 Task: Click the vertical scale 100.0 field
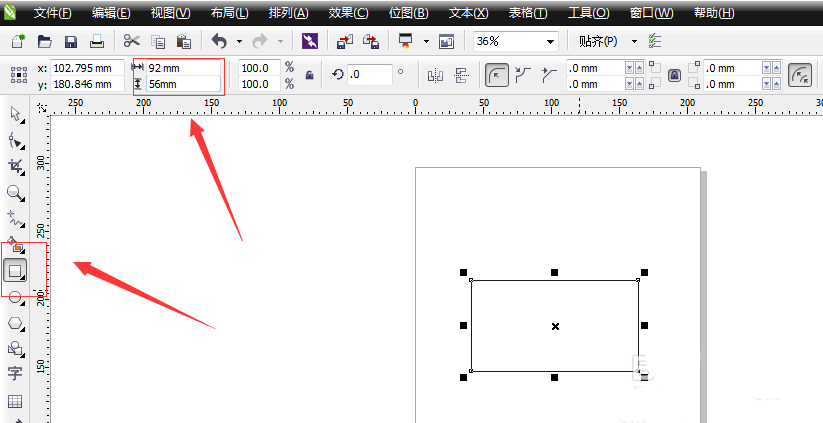pos(259,84)
